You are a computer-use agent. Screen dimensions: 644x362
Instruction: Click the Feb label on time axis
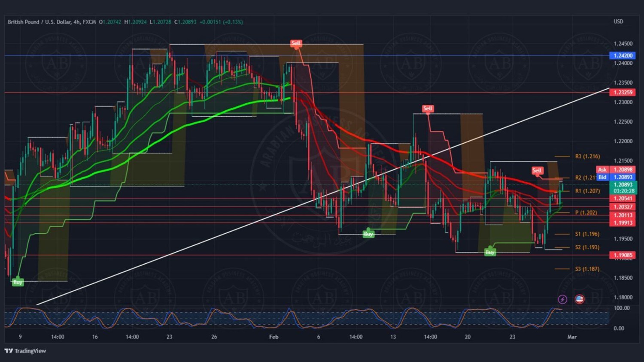(x=274, y=337)
